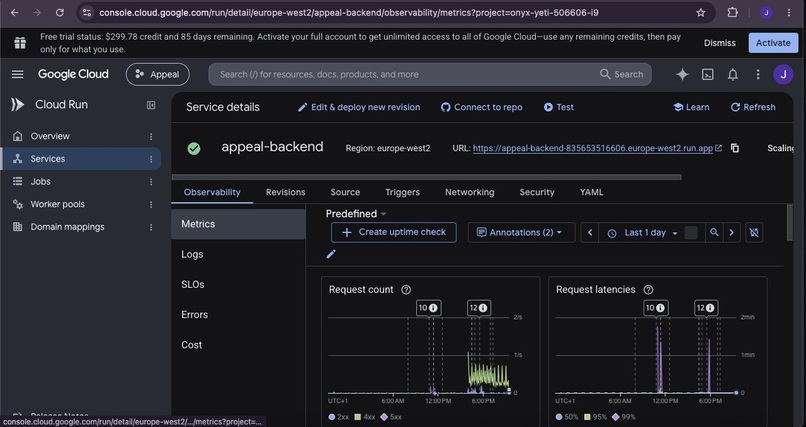Click Connect to repo

[x=482, y=107]
